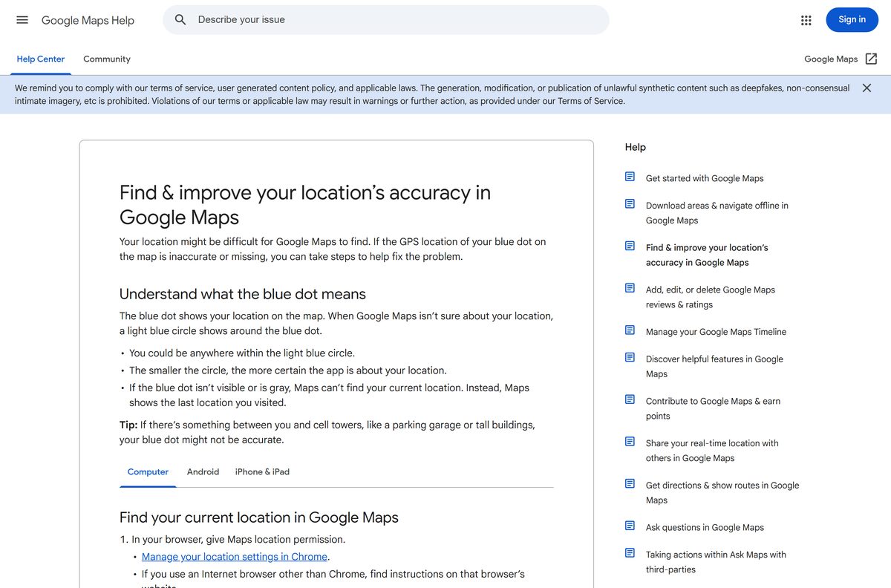Click bullet 'The smaller the circle, the more certain'

pyautogui.click(x=288, y=370)
